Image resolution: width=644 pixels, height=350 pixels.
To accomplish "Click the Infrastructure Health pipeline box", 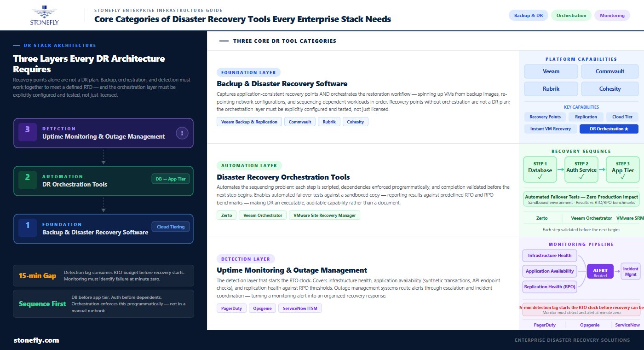I will pyautogui.click(x=550, y=256).
